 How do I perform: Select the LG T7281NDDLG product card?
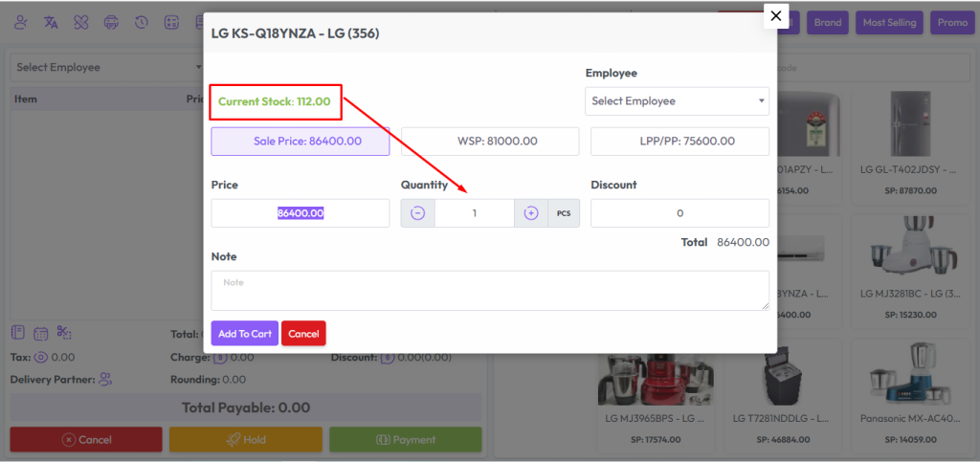pyautogui.click(x=785, y=397)
